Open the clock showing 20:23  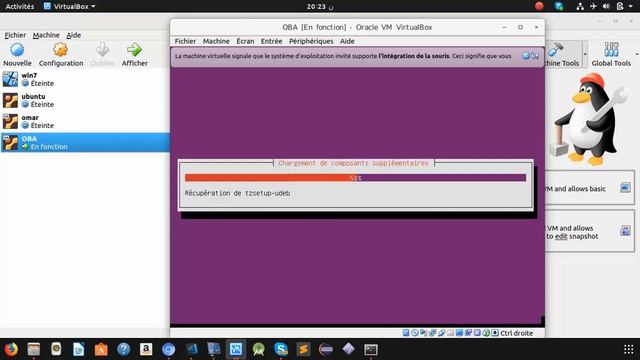click(320, 6)
